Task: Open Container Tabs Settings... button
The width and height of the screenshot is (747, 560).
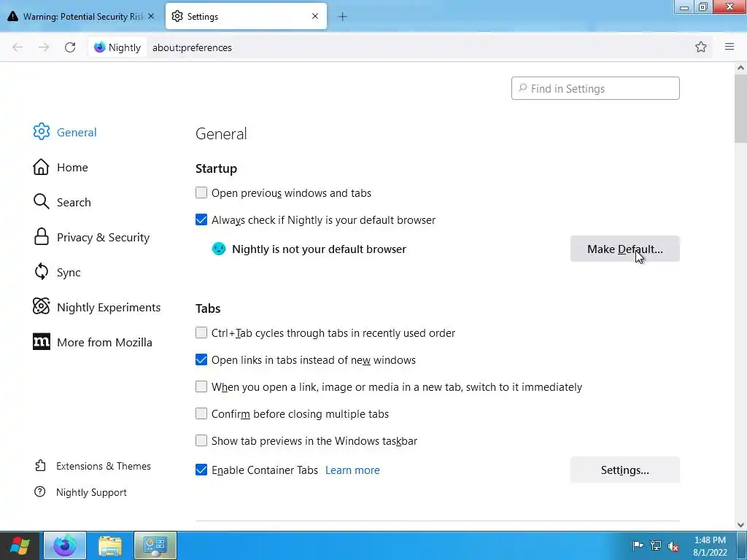Action: click(x=624, y=470)
